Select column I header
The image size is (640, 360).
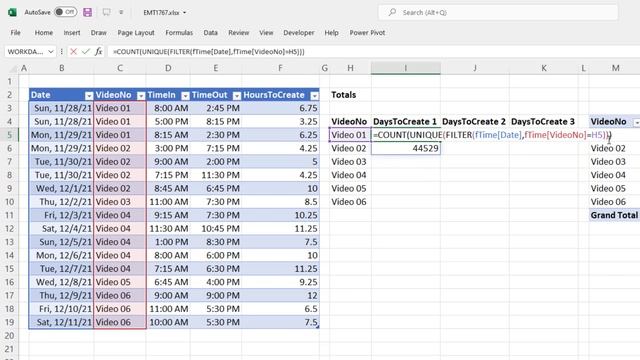coord(406,68)
